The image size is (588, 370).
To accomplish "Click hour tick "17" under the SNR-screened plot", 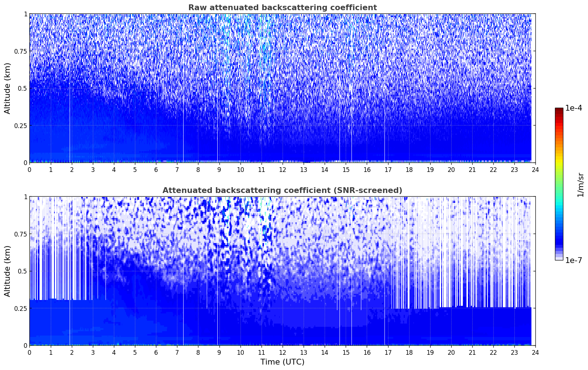I will click(388, 352).
